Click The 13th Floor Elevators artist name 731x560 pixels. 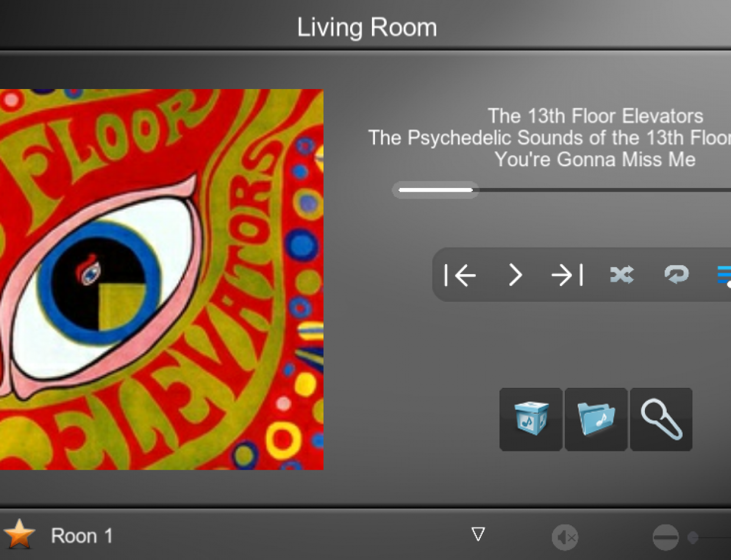coord(595,116)
